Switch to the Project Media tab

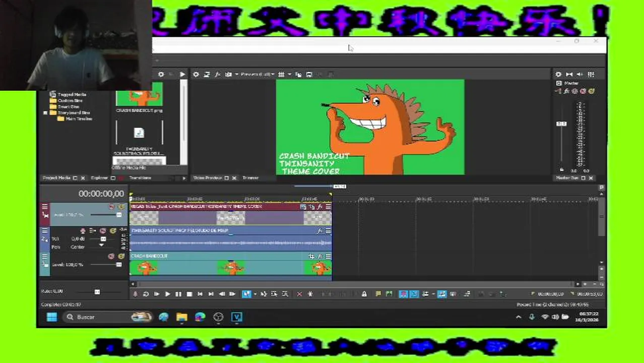click(x=56, y=178)
